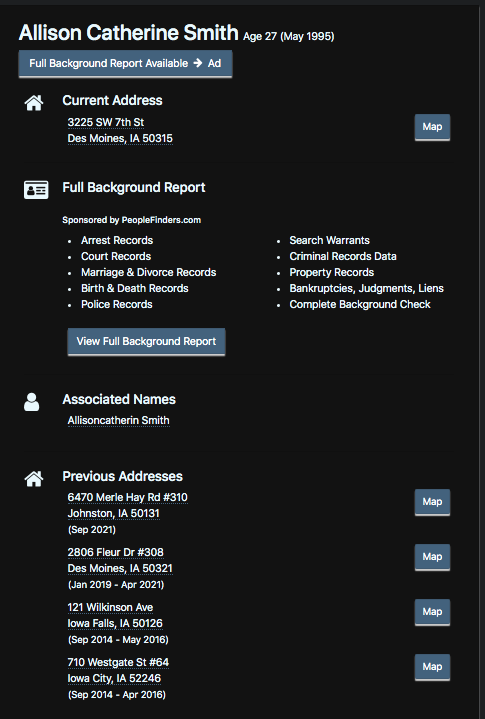Click the house icon beside Previous Addresses
485x719 pixels.
point(34,479)
